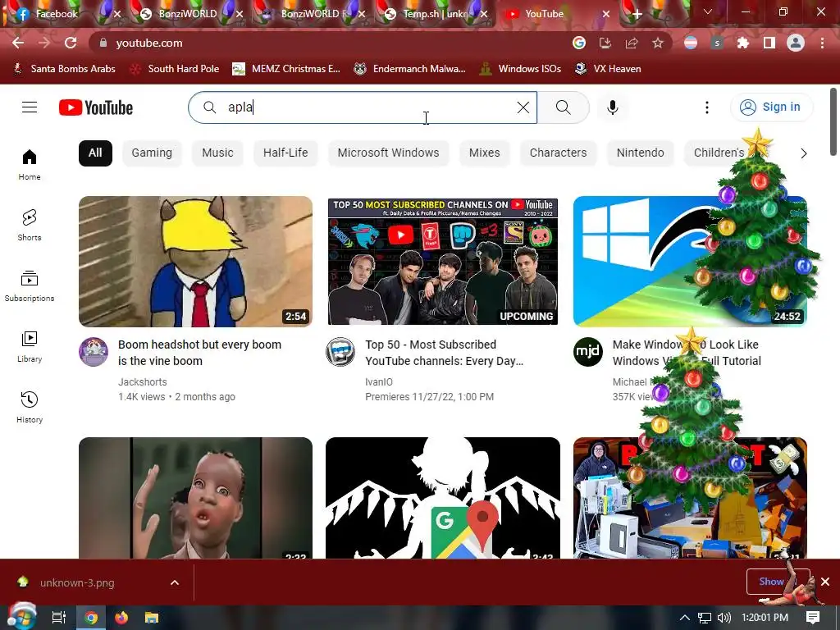Submit search with the magnifier button
This screenshot has width=840, height=630.
pyautogui.click(x=563, y=107)
